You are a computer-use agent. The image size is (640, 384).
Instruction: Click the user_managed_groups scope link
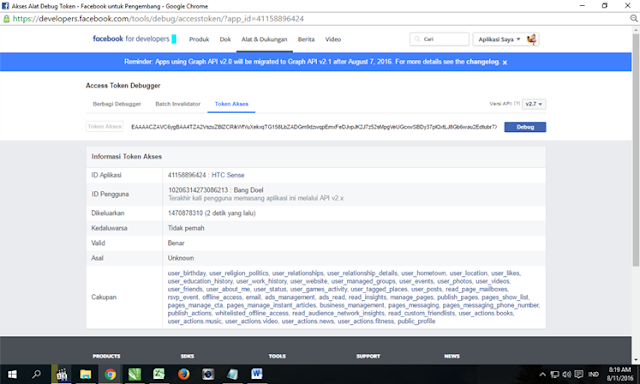pos(363,281)
